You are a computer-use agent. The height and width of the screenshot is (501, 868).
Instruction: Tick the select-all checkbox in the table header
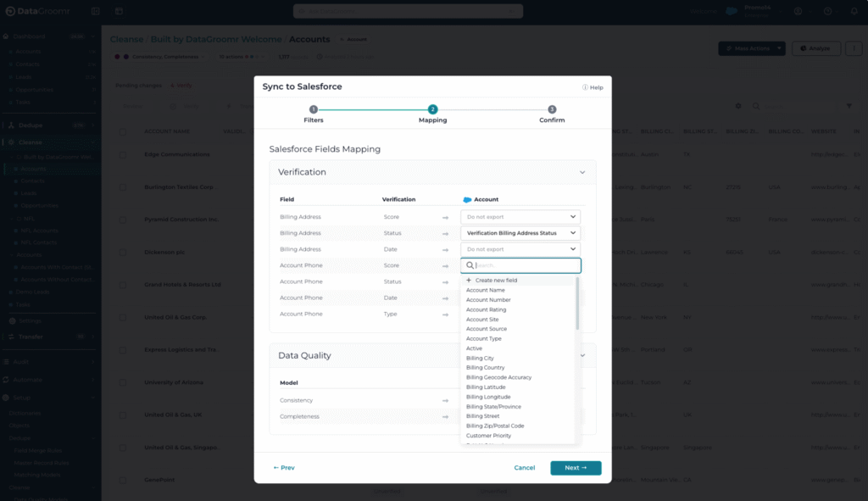pyautogui.click(x=123, y=131)
